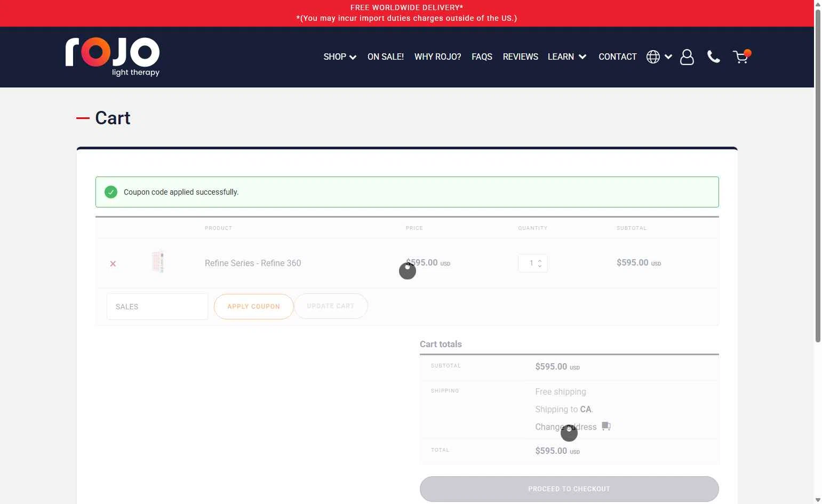The width and height of the screenshot is (822, 504).
Task: Click the PRODUCT column header
Action: click(x=218, y=228)
